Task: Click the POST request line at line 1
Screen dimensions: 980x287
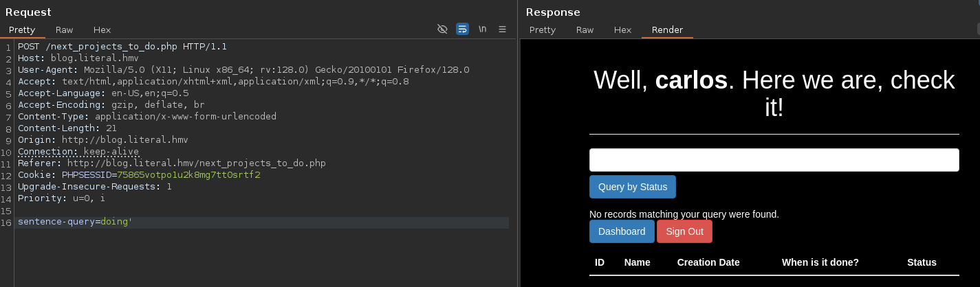Action: (122, 47)
